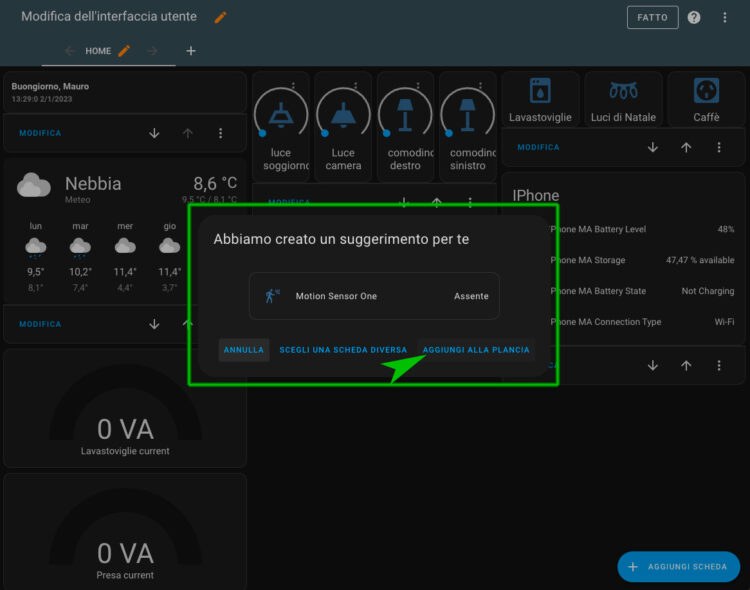Toggle the comodino sinistro lamp
This screenshot has height=590, width=750.
(467, 114)
